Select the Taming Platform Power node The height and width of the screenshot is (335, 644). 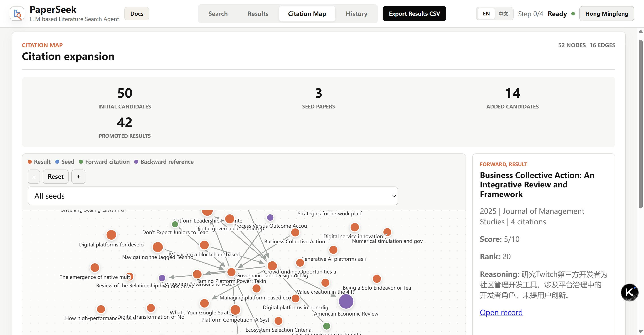tap(231, 272)
